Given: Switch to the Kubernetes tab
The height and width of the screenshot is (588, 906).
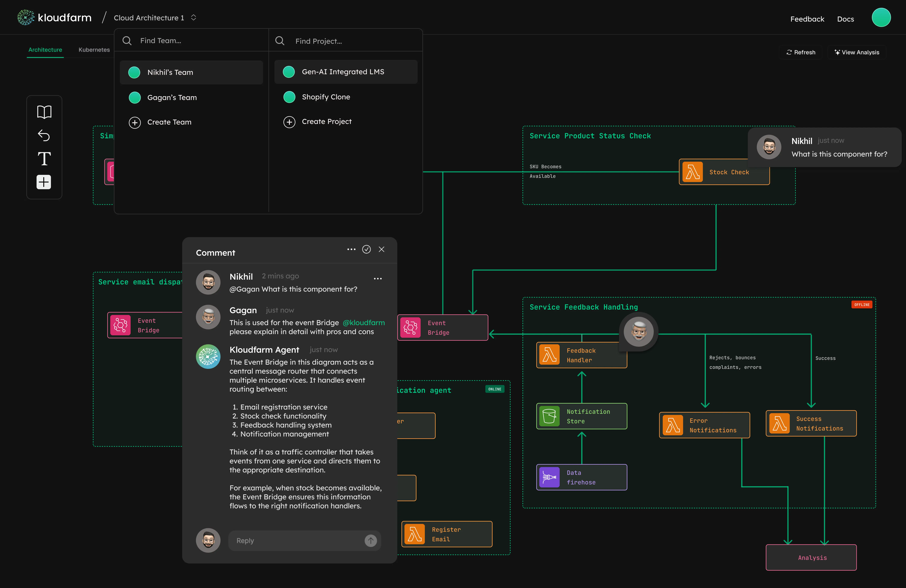Looking at the screenshot, I should point(94,50).
